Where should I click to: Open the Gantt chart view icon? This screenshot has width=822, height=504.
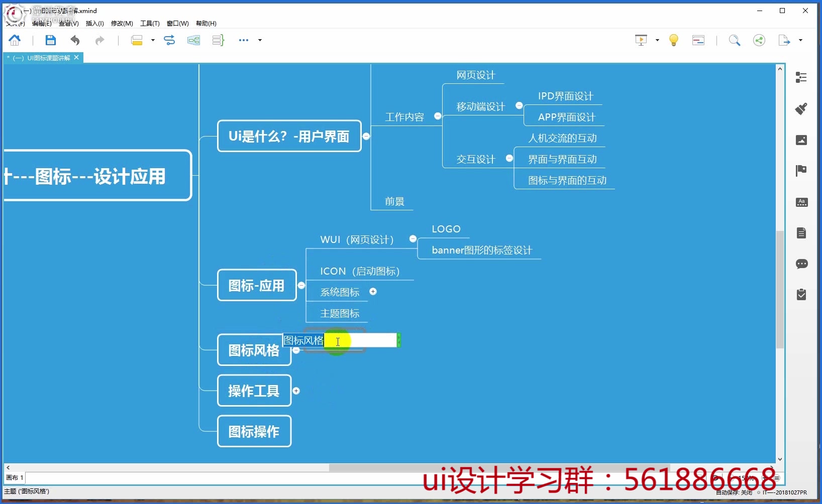[698, 40]
